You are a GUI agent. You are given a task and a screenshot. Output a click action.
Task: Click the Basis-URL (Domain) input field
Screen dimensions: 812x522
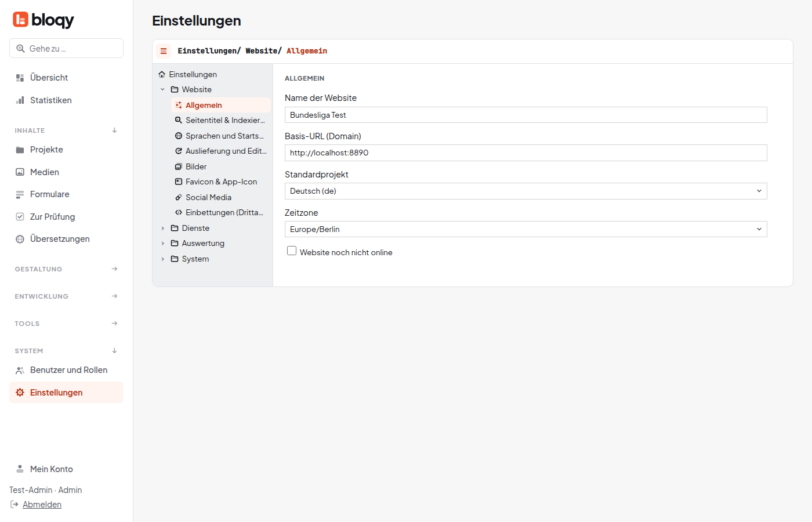click(x=525, y=153)
